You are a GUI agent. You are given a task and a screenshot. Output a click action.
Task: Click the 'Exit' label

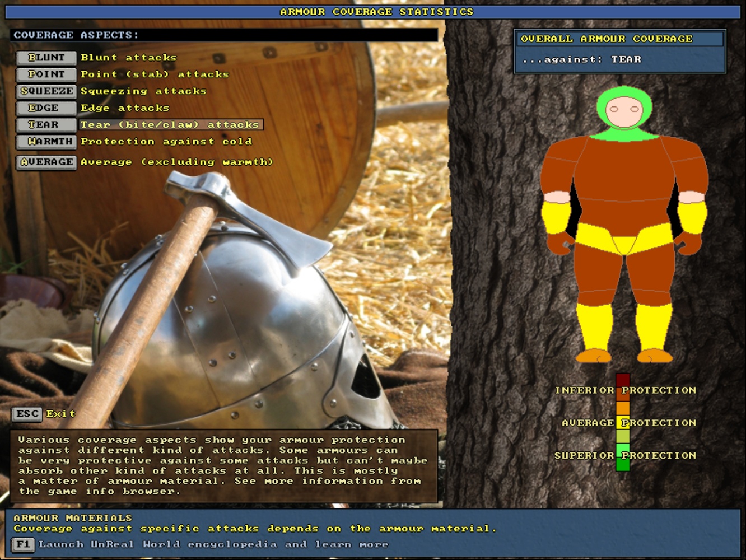[60, 414]
